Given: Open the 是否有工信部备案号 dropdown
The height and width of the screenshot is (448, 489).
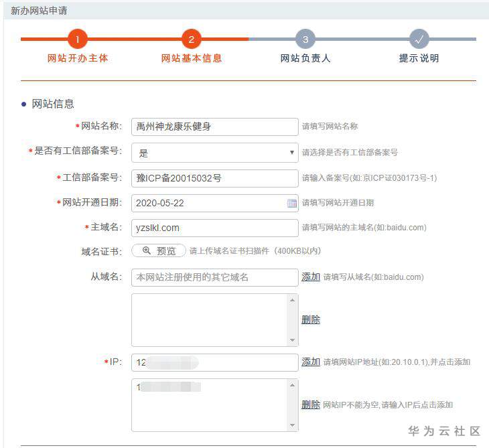Looking at the screenshot, I should coord(215,153).
